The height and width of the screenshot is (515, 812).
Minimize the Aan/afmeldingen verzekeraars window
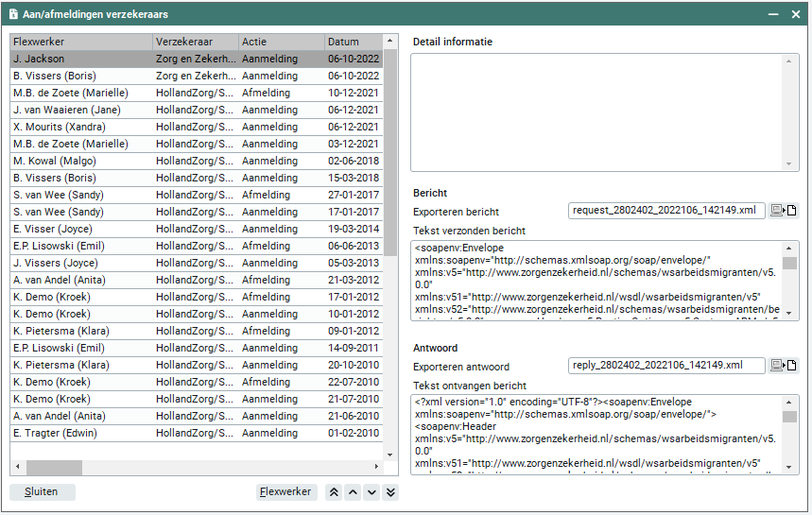coord(771,14)
